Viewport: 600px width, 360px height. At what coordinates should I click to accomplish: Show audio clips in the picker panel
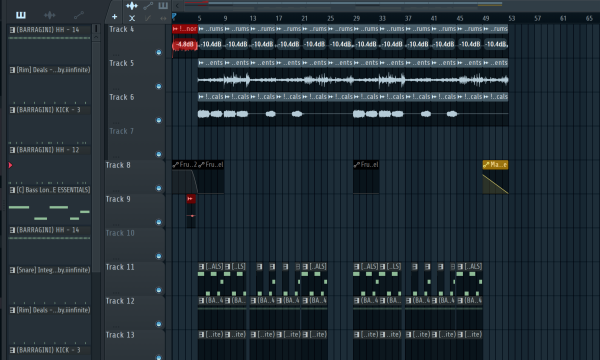tap(50, 15)
